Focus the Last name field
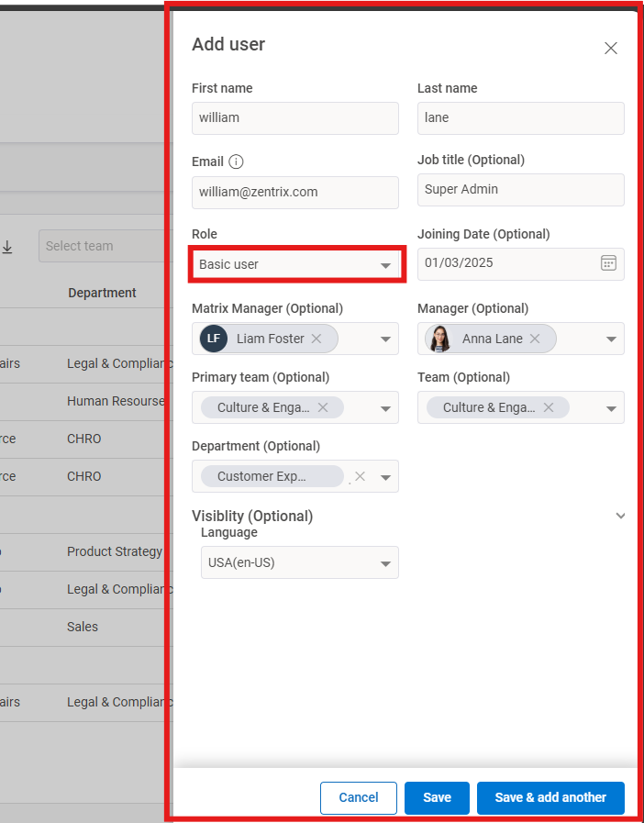Viewport: 644px width, 823px height. point(521,118)
